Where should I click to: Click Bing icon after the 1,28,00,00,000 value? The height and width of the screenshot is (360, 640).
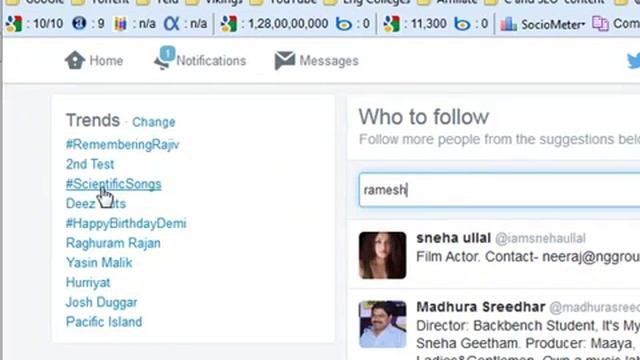tap(344, 24)
